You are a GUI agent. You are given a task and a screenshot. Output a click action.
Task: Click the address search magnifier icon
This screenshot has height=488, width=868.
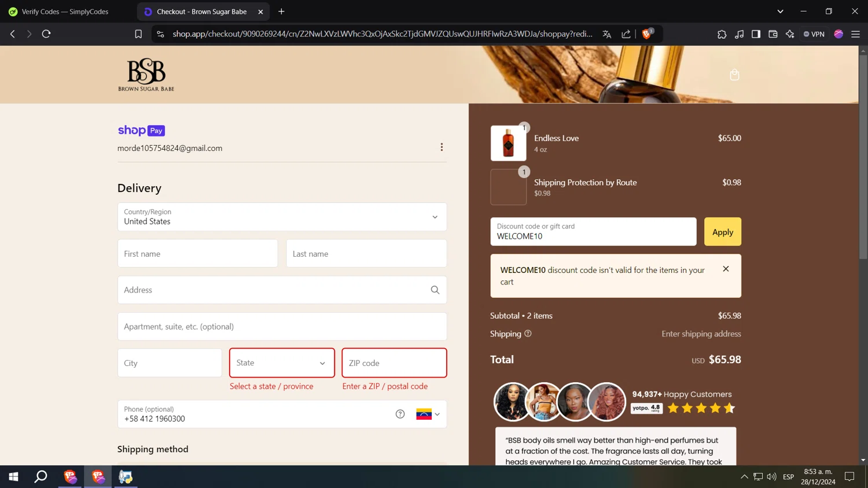coord(435,290)
